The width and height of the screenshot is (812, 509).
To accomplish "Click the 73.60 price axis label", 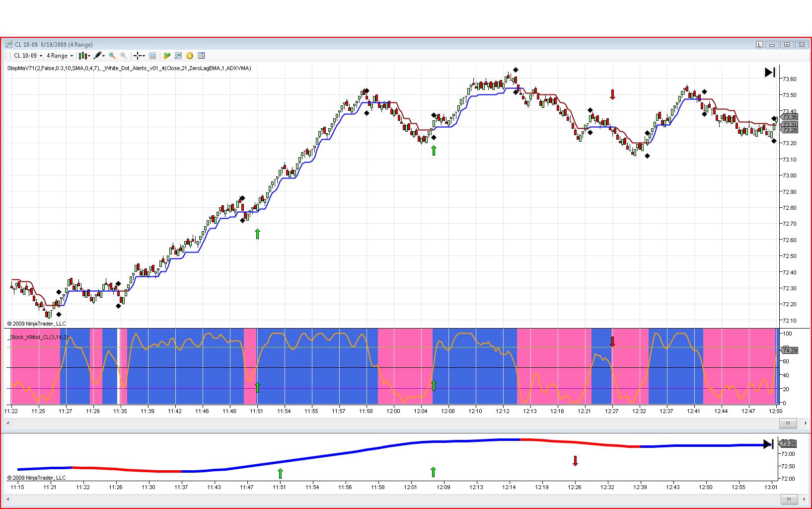I will 789,79.
